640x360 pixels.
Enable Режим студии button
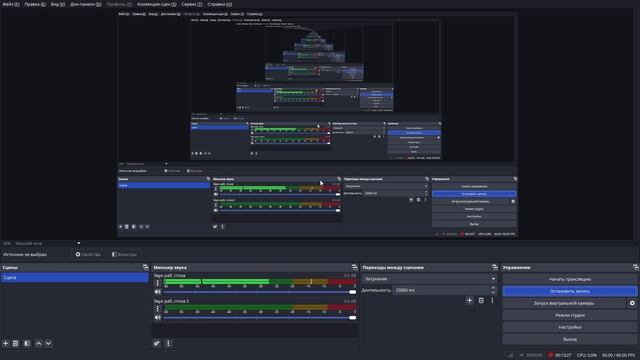pyautogui.click(x=570, y=315)
